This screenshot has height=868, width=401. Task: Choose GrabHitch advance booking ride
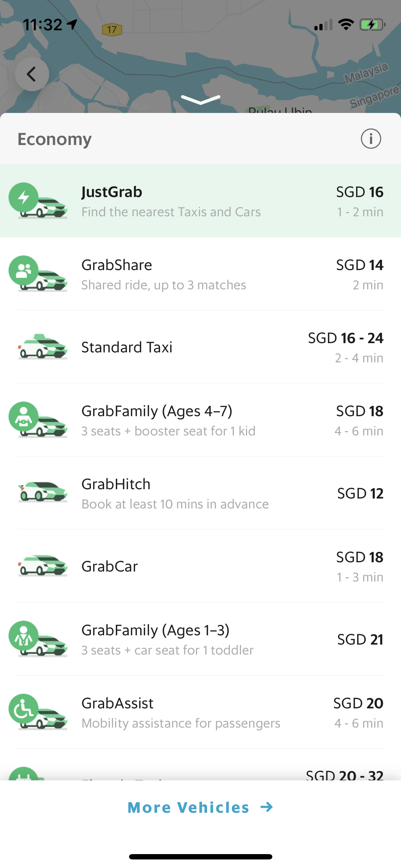(x=175, y=494)
